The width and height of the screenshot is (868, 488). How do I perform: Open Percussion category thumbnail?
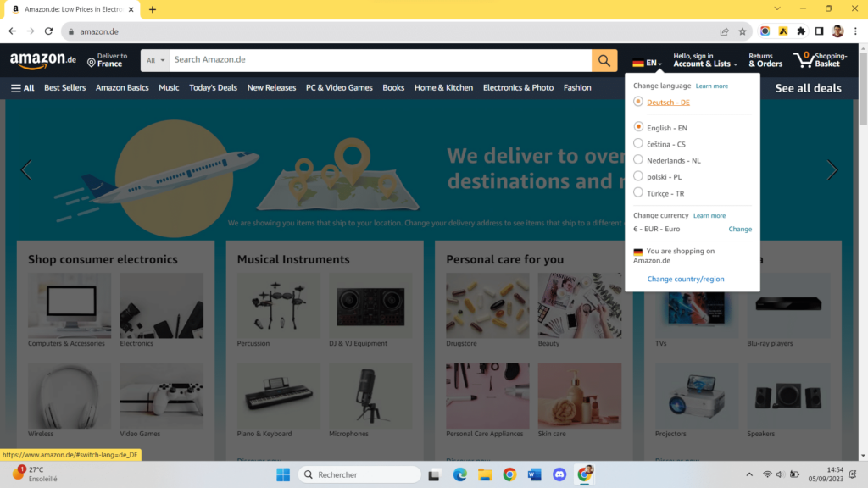pyautogui.click(x=278, y=305)
